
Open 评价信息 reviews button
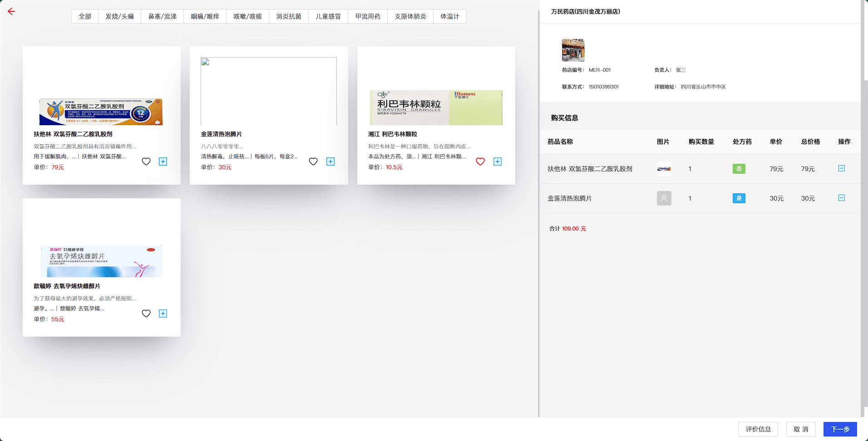(758, 429)
